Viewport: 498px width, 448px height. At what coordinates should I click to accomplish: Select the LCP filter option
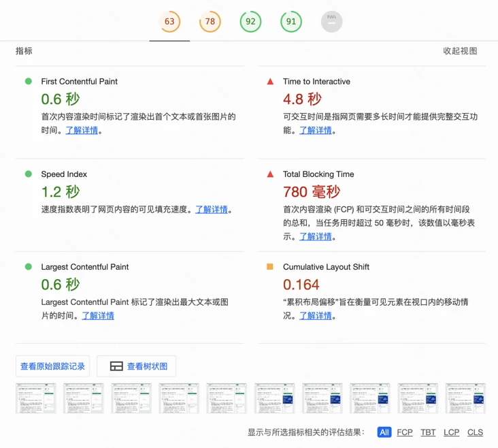(x=452, y=432)
